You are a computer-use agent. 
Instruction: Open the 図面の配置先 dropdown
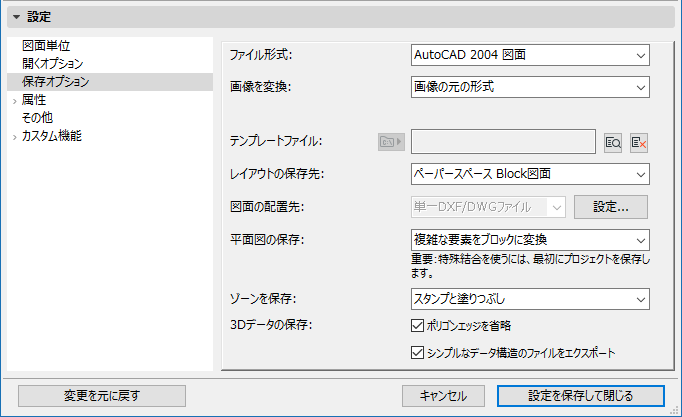tap(488, 207)
